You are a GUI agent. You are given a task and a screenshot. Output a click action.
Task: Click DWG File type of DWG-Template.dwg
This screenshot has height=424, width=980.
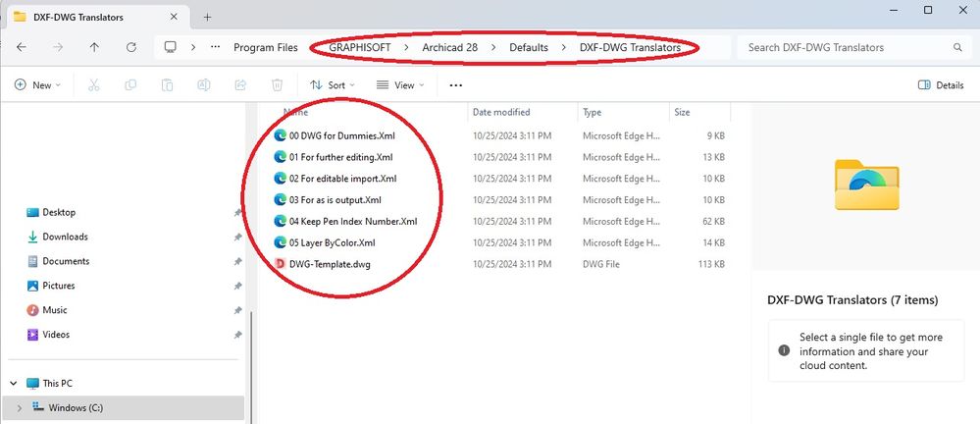[x=601, y=264]
